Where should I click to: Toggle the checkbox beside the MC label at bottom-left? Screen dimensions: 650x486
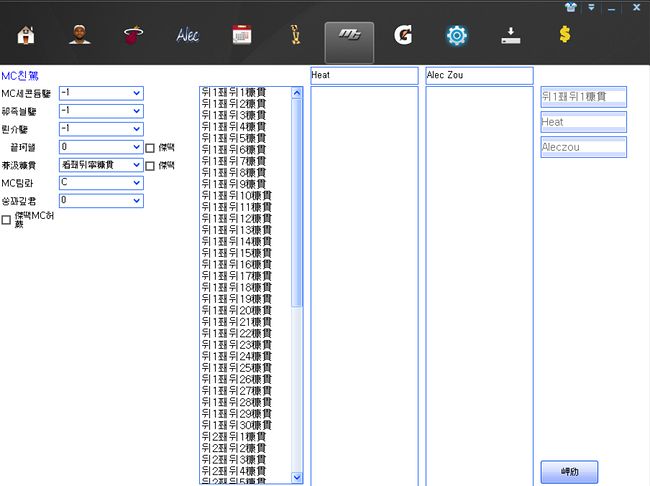[7, 220]
